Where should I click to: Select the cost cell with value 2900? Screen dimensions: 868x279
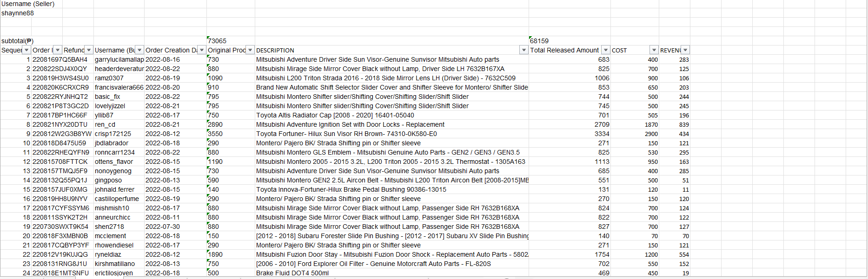point(635,134)
